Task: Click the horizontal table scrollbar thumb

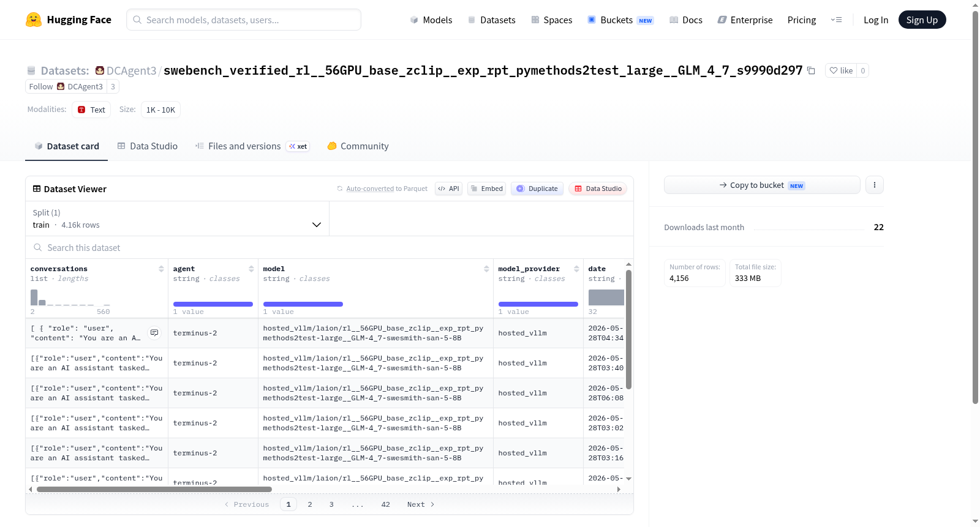Action: (154, 489)
